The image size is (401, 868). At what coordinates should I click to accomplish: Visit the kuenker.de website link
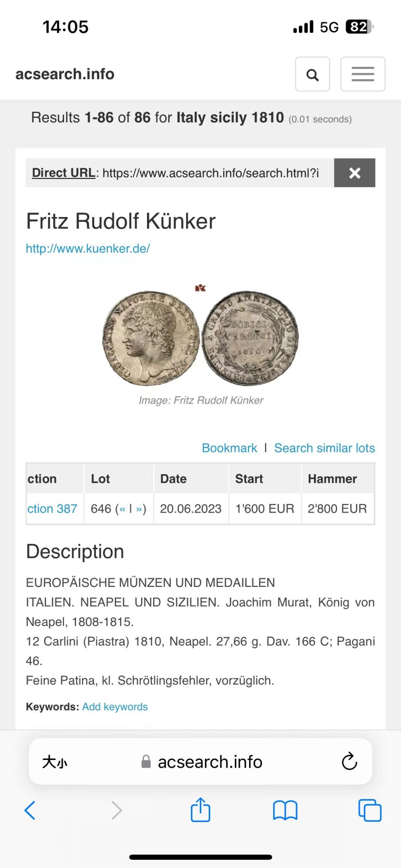pyautogui.click(x=88, y=248)
